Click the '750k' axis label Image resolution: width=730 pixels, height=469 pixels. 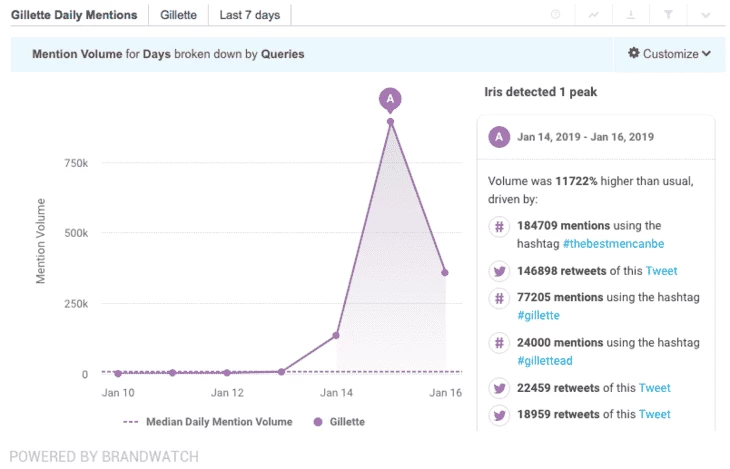76,163
